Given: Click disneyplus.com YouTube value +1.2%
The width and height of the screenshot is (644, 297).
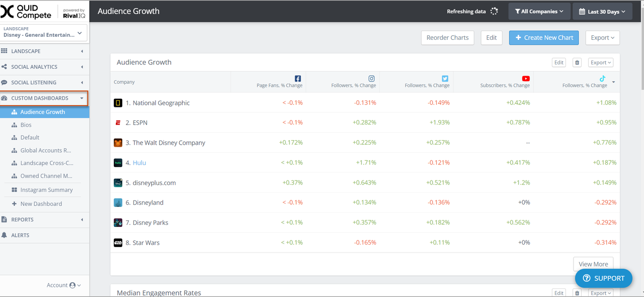Looking at the screenshot, I should 521,183.
